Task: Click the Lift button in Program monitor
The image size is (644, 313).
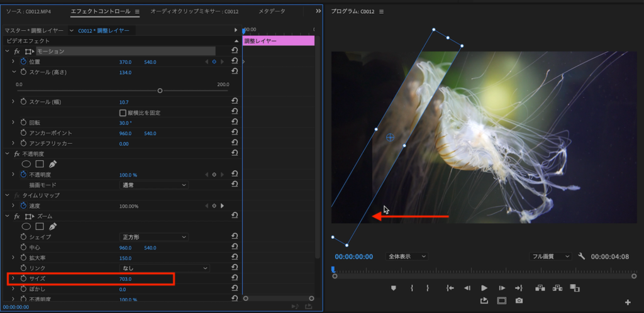Action: click(x=540, y=288)
